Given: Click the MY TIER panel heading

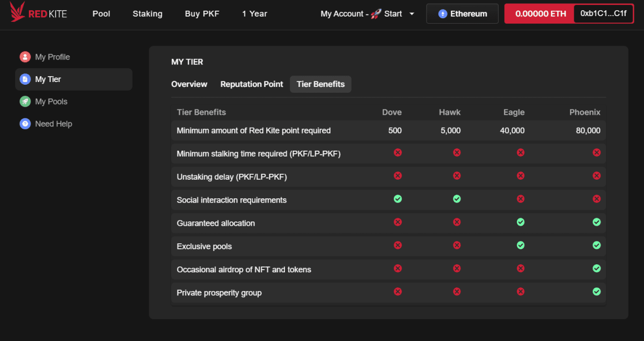Looking at the screenshot, I should click(187, 62).
